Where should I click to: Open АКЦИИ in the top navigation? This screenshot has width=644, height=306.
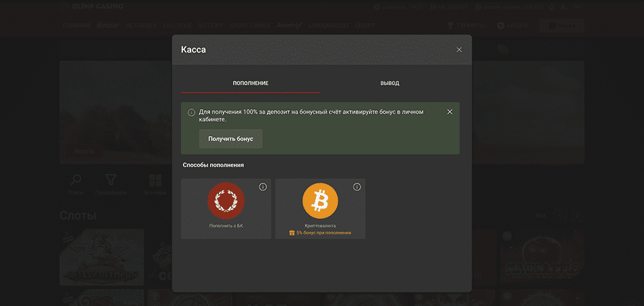tap(512, 26)
